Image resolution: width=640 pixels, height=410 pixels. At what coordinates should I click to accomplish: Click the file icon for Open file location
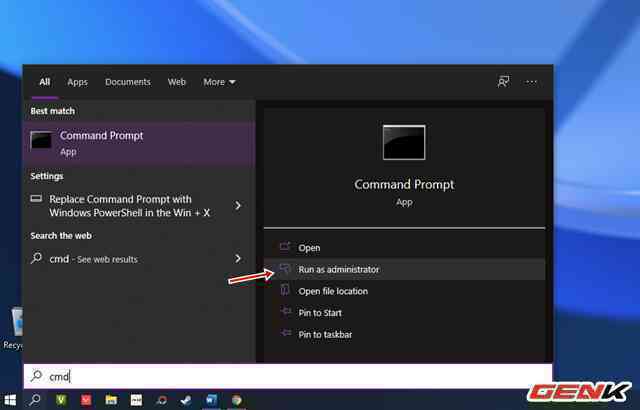[285, 290]
